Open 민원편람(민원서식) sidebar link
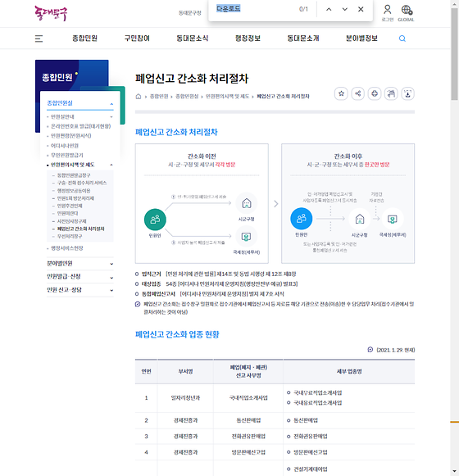Image resolution: width=459 pixels, height=476 pixels. point(70,136)
